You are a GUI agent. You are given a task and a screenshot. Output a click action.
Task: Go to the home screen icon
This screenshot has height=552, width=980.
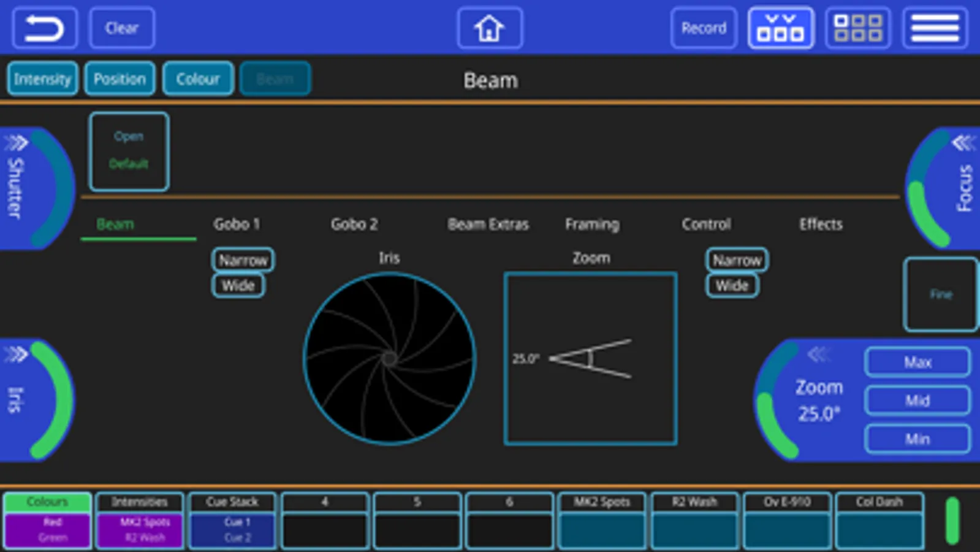490,28
